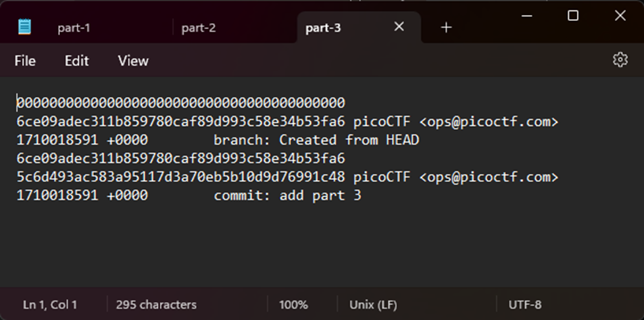Switch to the part-1 tab
The width and height of the screenshot is (644, 320).
(x=74, y=28)
